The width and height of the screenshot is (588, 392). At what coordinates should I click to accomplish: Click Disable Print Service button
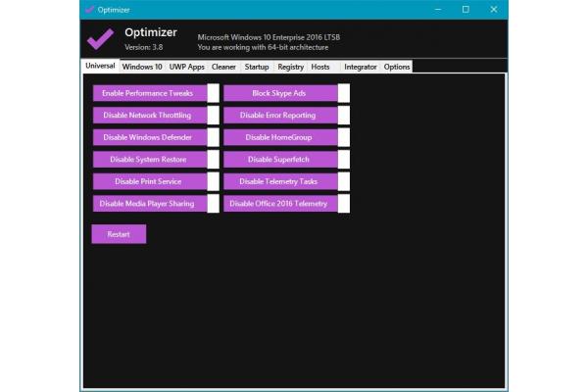point(150,181)
